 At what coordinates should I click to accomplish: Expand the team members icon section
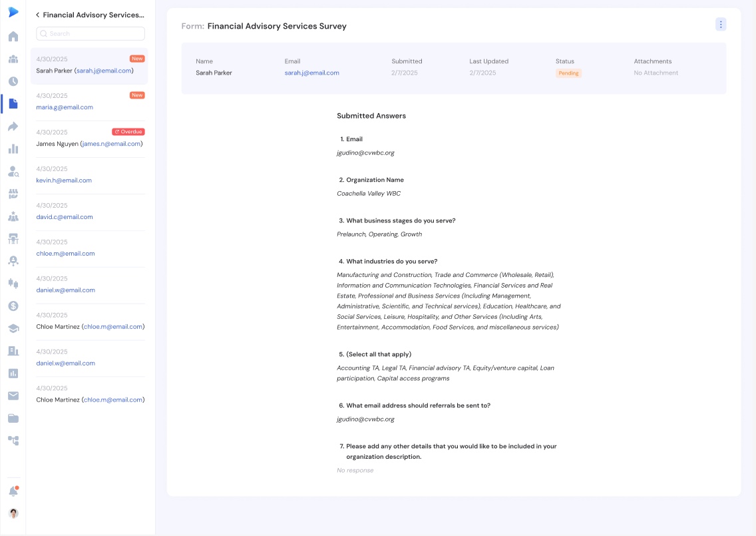point(13,59)
